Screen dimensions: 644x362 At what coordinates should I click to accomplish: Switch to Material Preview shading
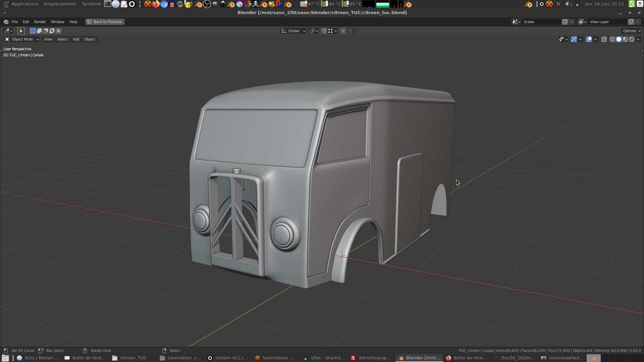coord(625,39)
